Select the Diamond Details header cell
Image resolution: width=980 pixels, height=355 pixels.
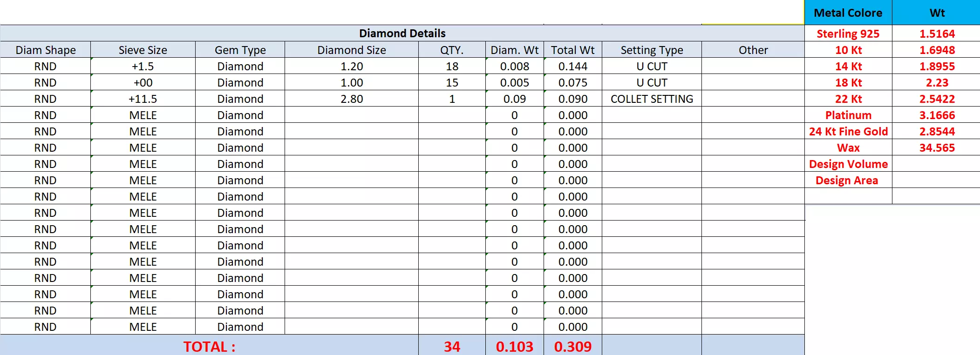pos(402,33)
